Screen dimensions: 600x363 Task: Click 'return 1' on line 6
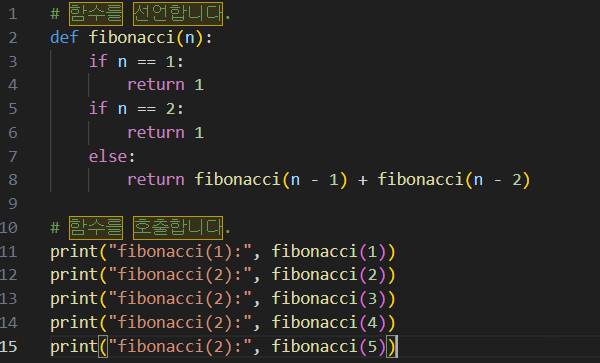coord(165,133)
